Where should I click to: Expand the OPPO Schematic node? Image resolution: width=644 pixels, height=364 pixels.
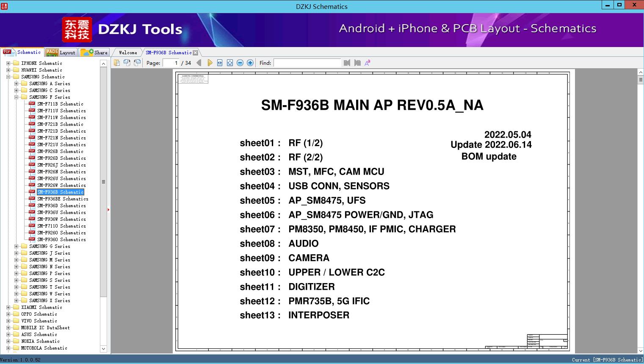coord(8,314)
